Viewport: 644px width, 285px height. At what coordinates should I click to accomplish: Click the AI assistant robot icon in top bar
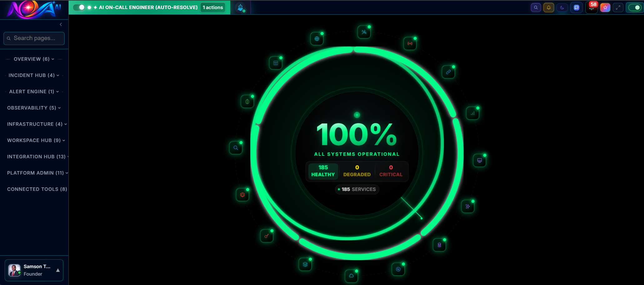(x=241, y=7)
